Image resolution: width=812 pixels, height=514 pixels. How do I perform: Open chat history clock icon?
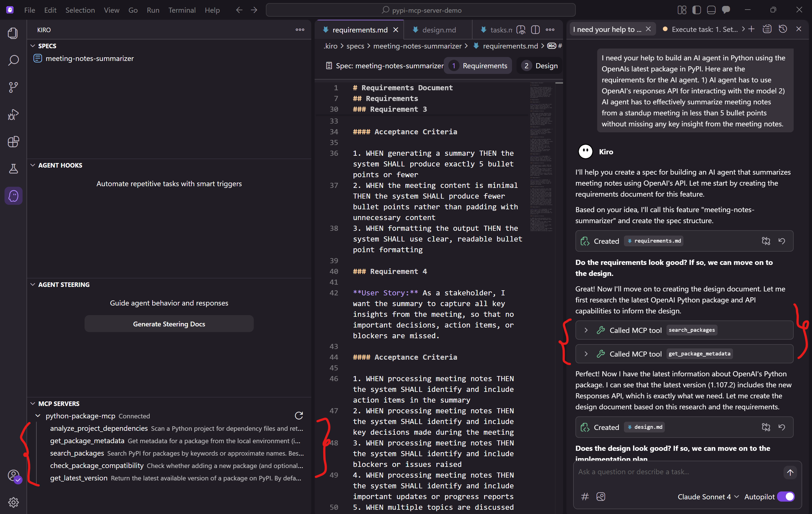(x=783, y=29)
